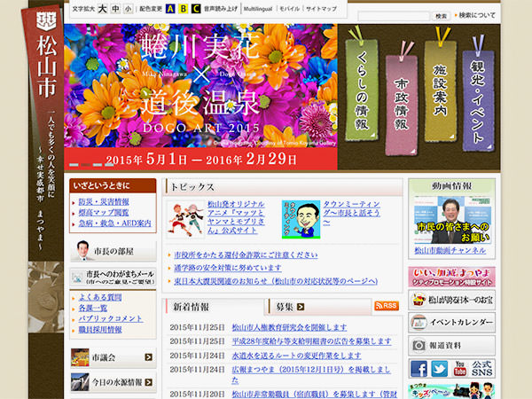Set text size to 小
Viewport: 532px width, 399px height.
pos(129,9)
